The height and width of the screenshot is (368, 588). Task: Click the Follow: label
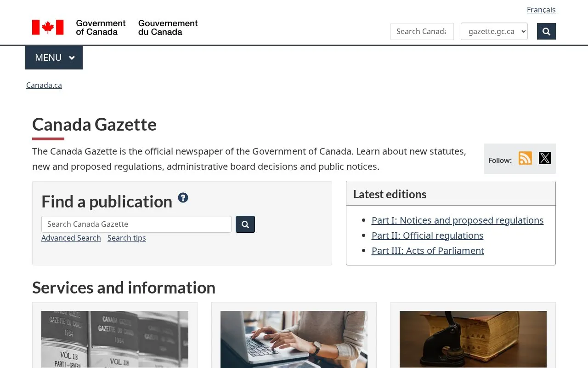(500, 160)
